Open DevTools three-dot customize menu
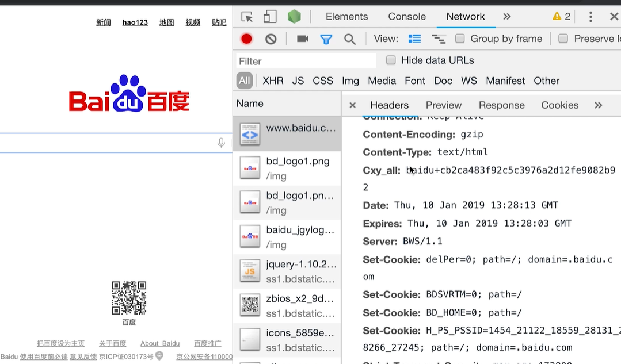This screenshot has height=364, width=621. click(590, 17)
